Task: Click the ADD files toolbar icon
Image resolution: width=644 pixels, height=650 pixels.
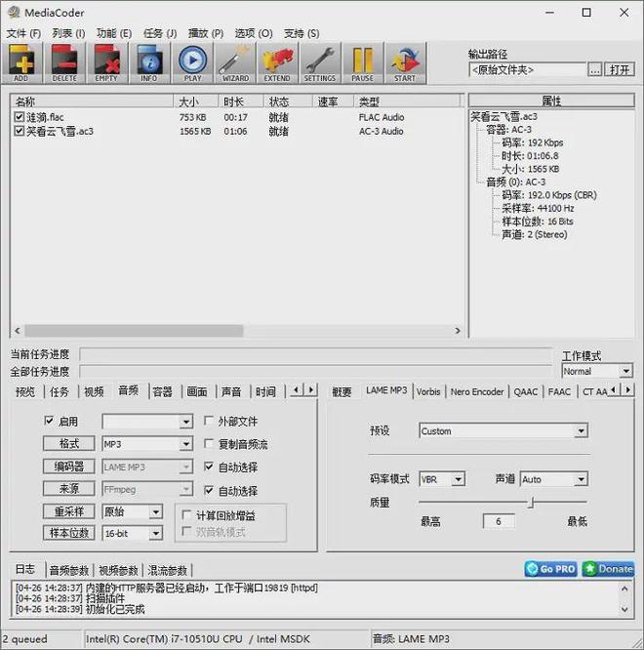Action: [x=22, y=63]
